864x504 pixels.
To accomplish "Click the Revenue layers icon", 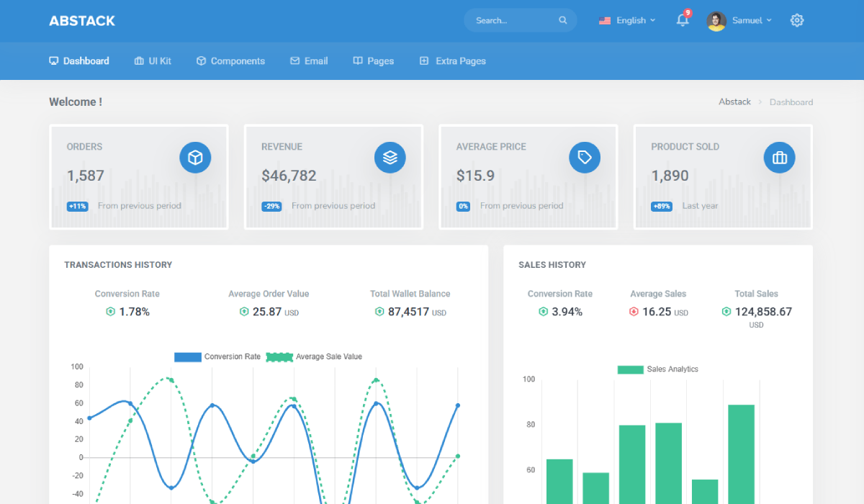I will coord(390,157).
